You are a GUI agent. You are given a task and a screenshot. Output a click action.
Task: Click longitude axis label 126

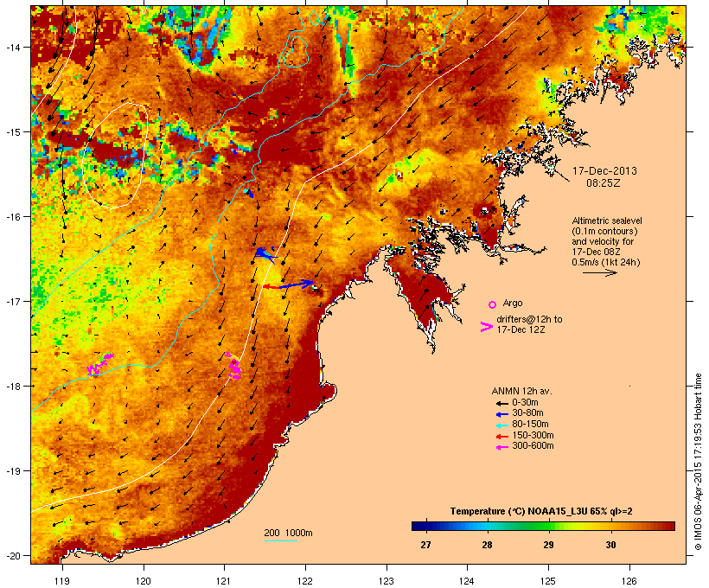point(629,581)
